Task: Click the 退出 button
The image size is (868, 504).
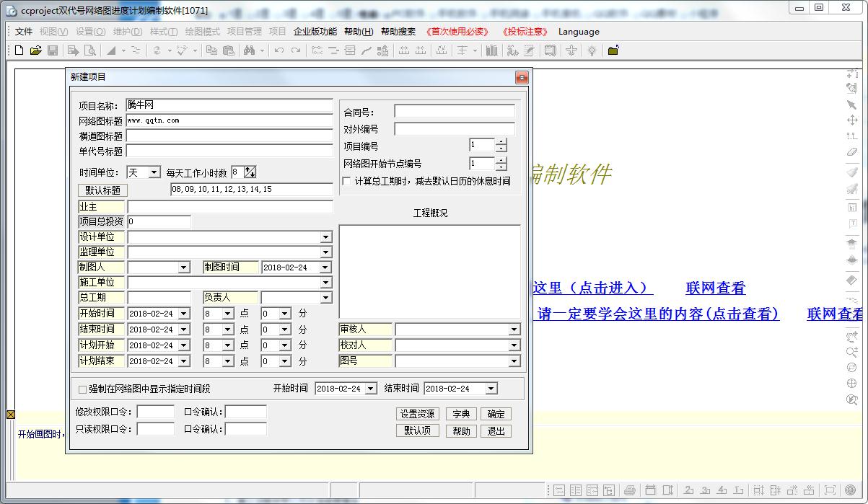Action: (496, 430)
